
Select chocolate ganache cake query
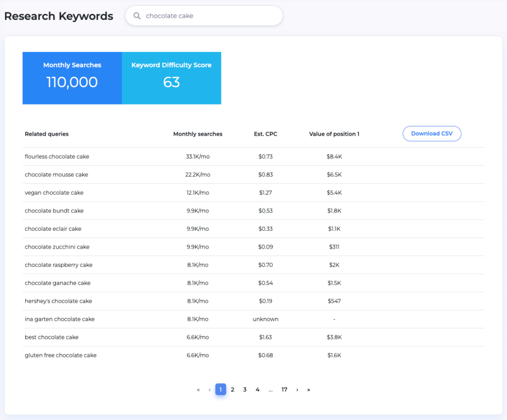57,283
